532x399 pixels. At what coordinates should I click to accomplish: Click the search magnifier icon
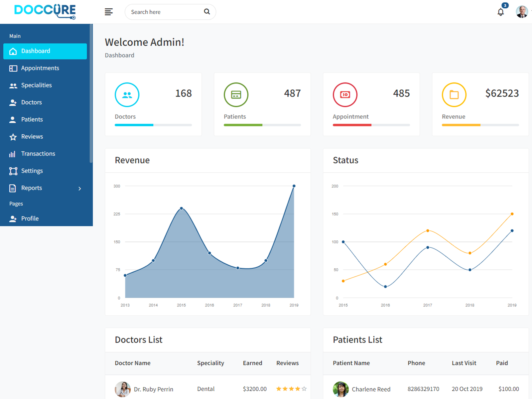(207, 12)
